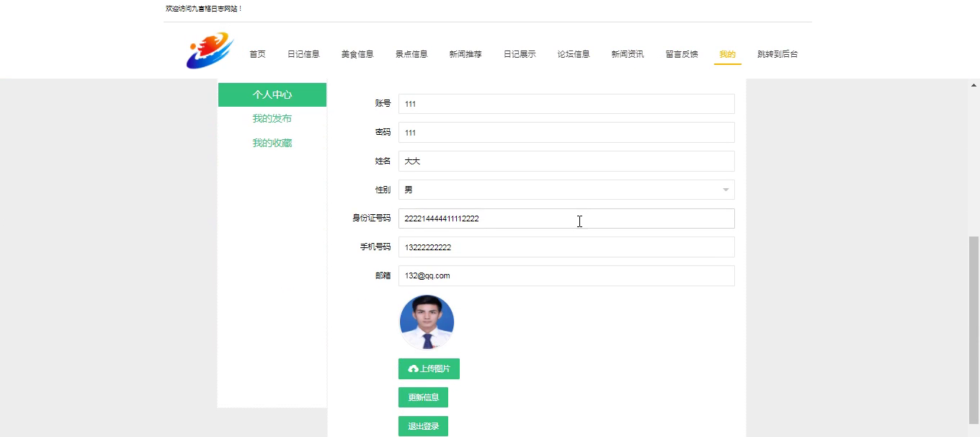Open 留言反馈 page
This screenshot has height=437, width=980.
click(682, 54)
